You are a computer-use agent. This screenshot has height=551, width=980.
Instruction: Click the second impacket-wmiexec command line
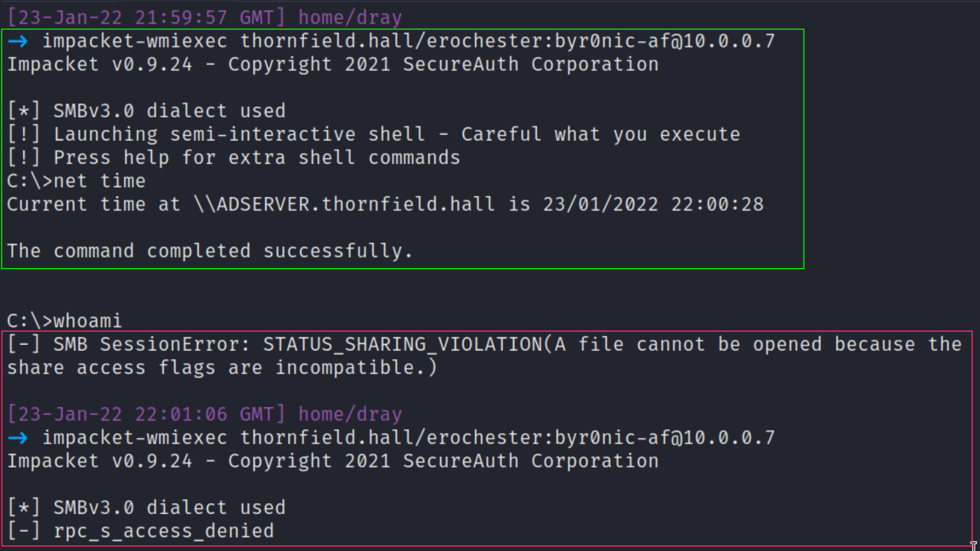tap(409, 438)
